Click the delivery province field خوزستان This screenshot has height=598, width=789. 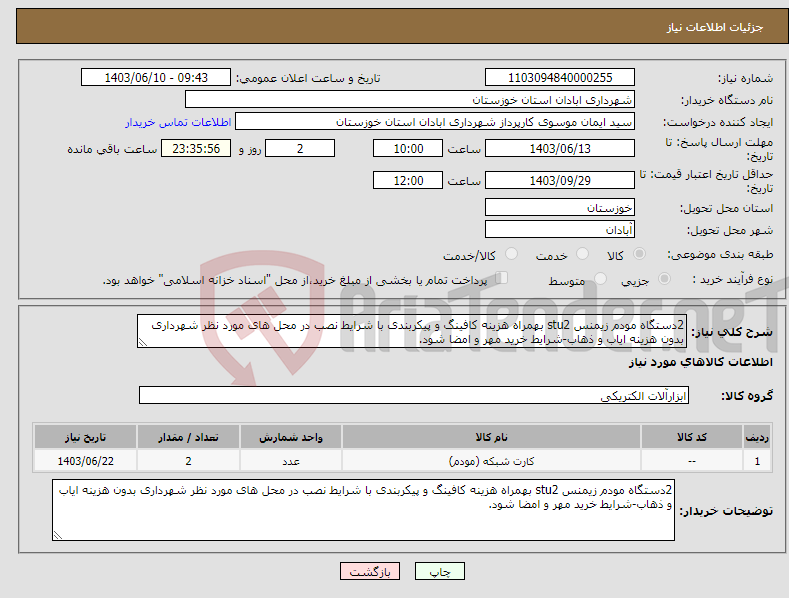point(560,207)
